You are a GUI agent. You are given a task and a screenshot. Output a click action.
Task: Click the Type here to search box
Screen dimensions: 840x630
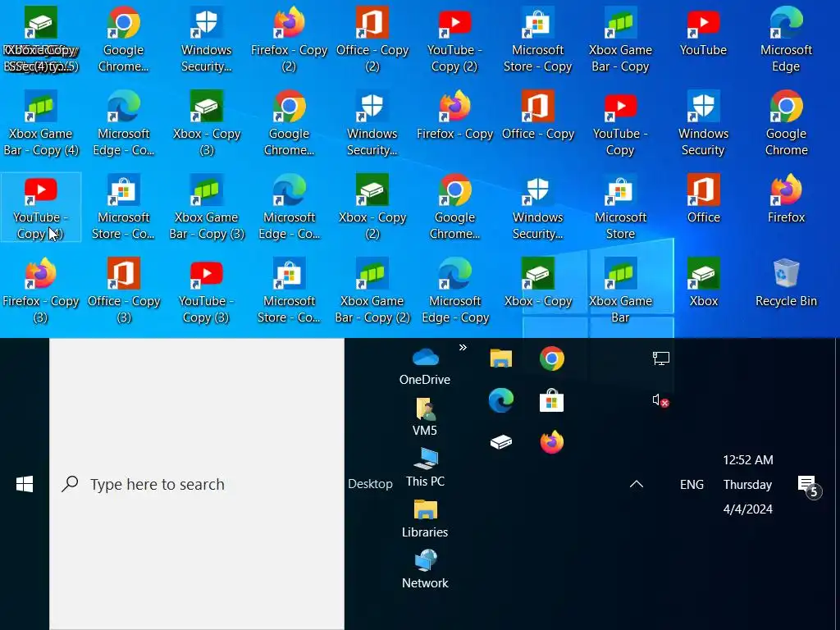click(x=197, y=484)
